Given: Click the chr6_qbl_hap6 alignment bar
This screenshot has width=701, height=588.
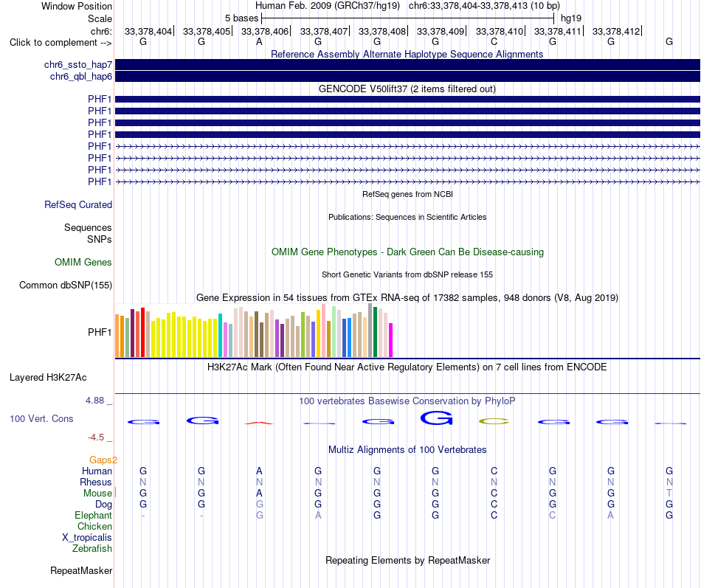Looking at the screenshot, I should coord(407,77).
